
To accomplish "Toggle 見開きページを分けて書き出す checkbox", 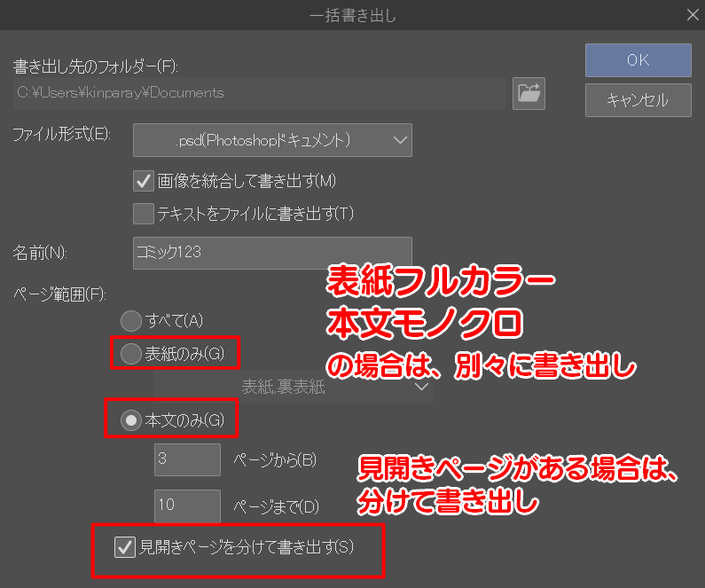I will 124,547.
